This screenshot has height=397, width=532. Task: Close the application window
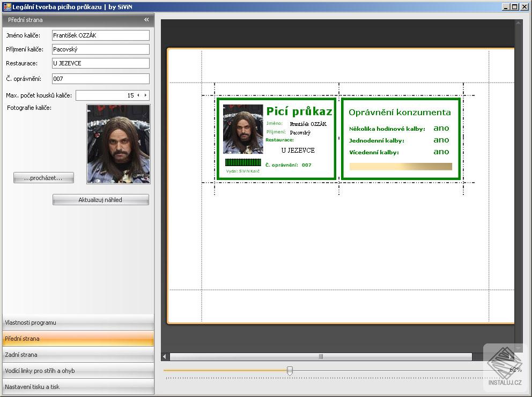point(524,6)
